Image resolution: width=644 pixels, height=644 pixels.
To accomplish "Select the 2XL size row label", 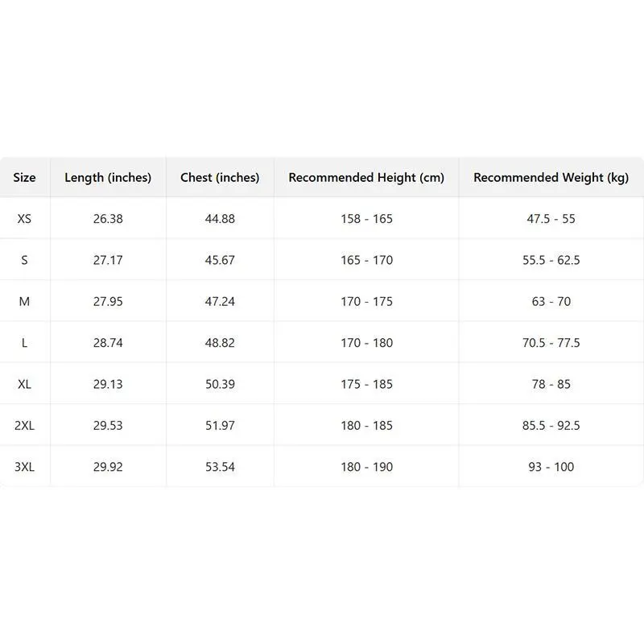I will [24, 425].
